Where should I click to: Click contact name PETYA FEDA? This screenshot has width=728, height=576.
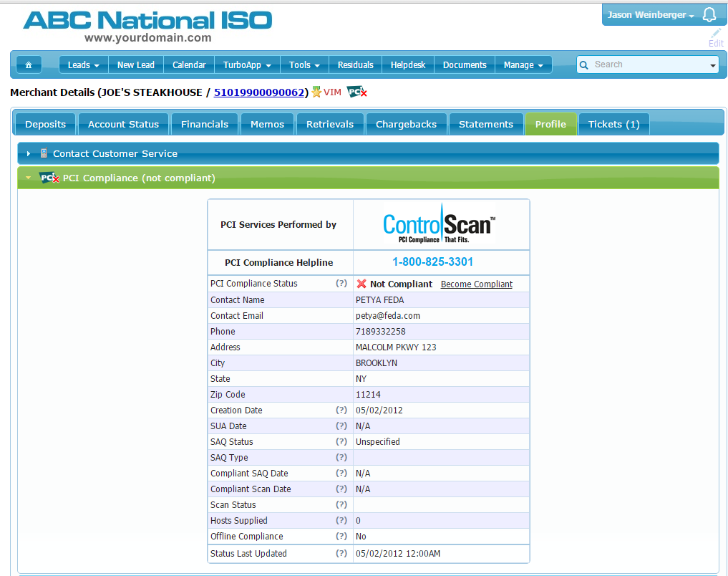380,299
